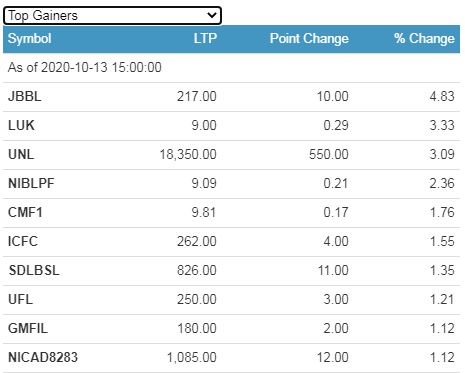Screen dimensions: 465x373
Task: Open the NIBLPF symbol link
Action: (x=31, y=183)
